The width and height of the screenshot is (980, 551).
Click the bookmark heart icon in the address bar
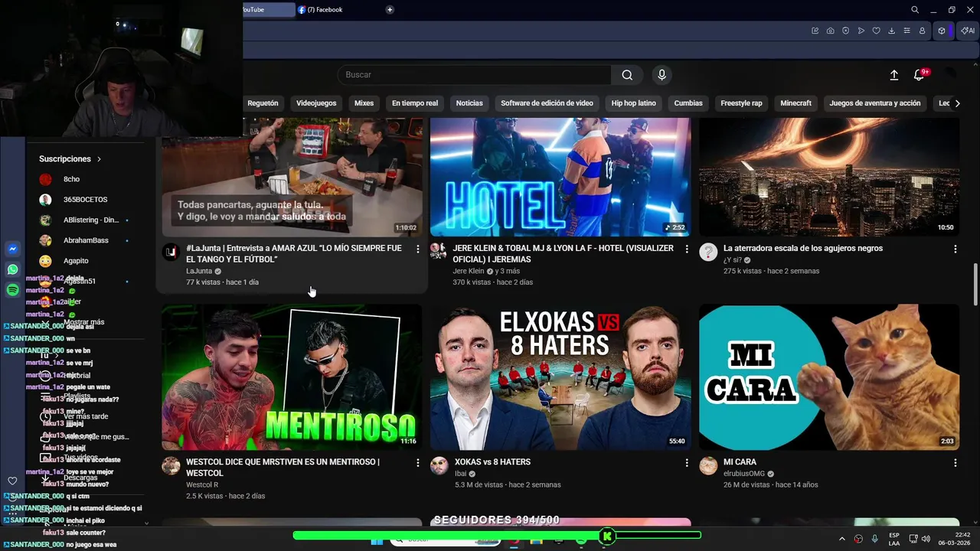(x=877, y=31)
